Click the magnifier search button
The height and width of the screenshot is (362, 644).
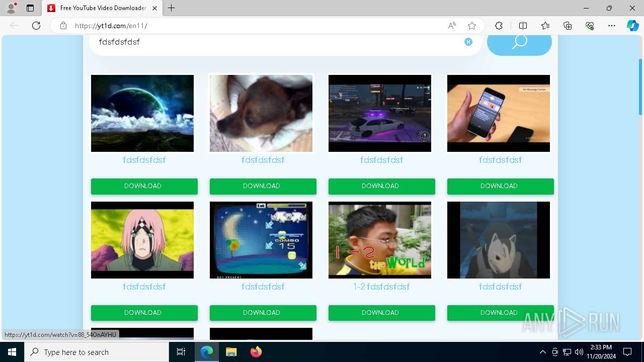tap(519, 42)
